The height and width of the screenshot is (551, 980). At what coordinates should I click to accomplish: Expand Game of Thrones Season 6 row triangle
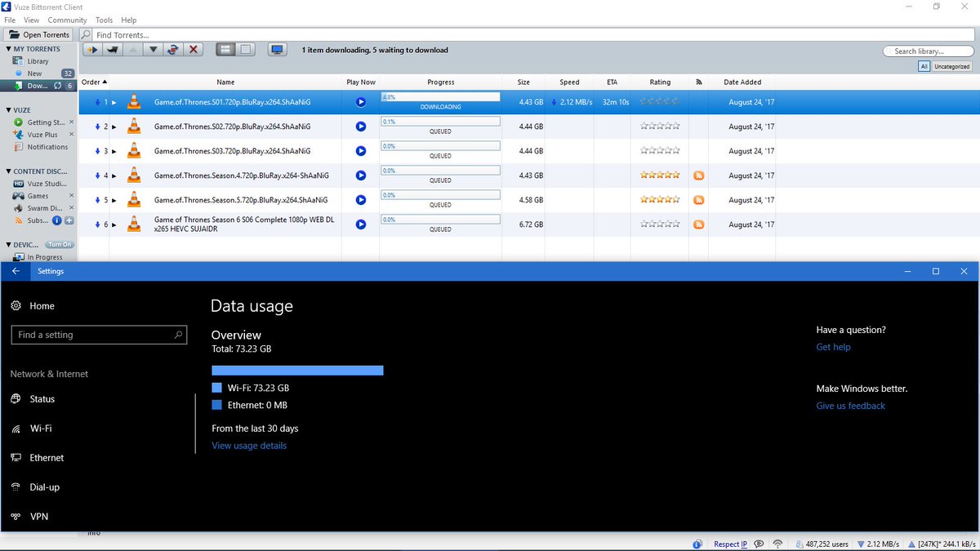(114, 224)
